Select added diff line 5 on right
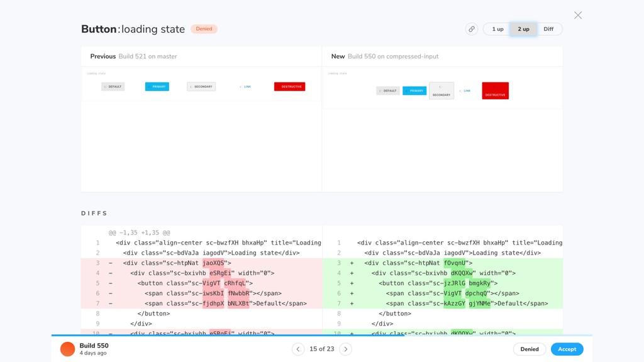 click(442, 283)
